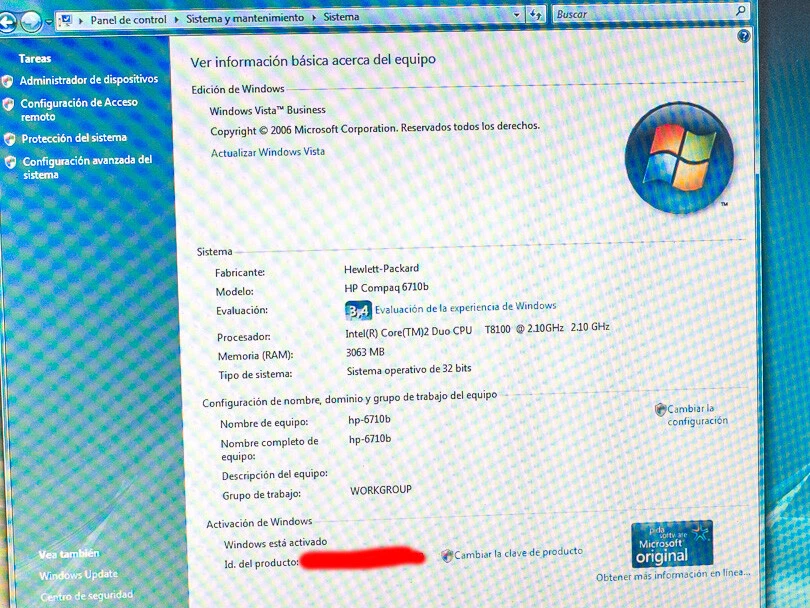Click inside the Buscar search field
This screenshot has width=810, height=608.
(x=620, y=14)
